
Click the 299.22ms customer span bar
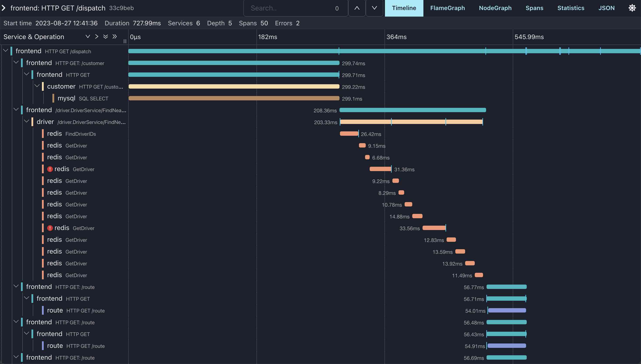234,86
